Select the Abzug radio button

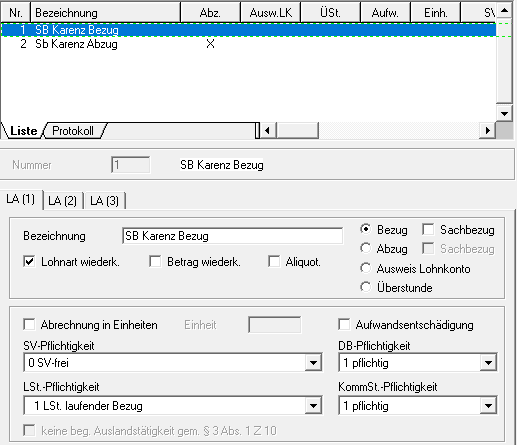coord(366,248)
